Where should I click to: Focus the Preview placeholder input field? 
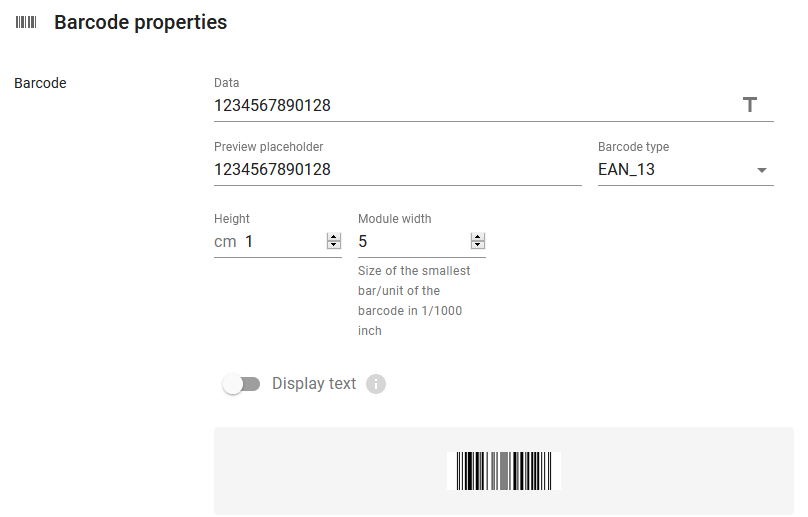398,170
